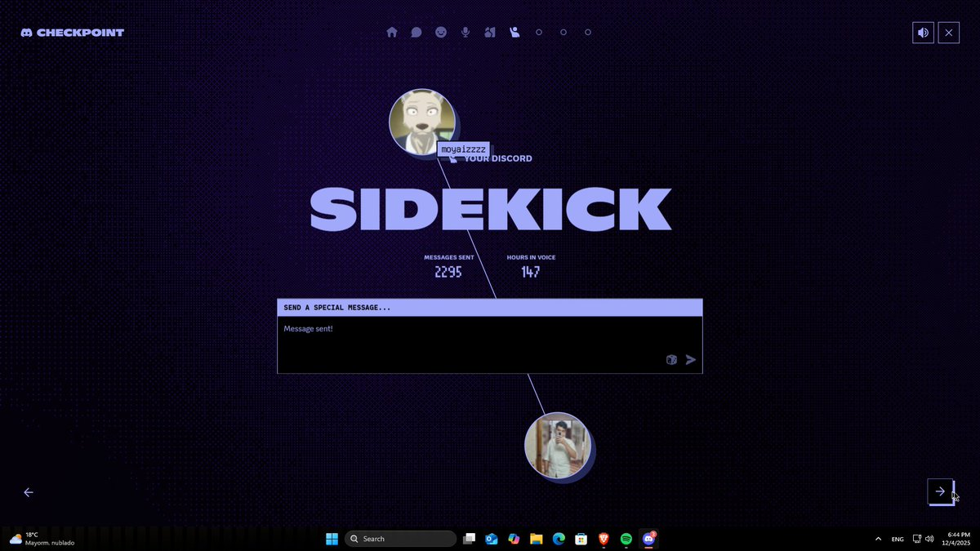Click the moyaizzzz username tag
This screenshot has width=980, height=551.
(x=463, y=149)
